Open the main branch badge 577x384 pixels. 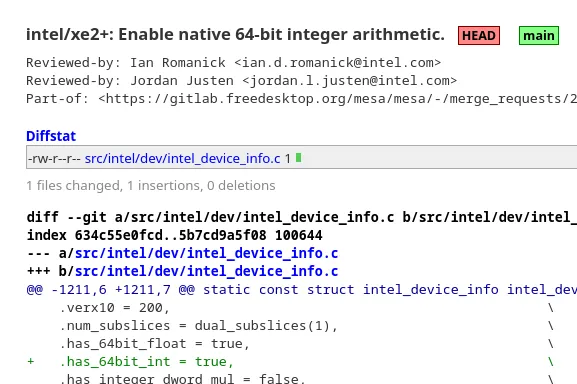pos(539,36)
